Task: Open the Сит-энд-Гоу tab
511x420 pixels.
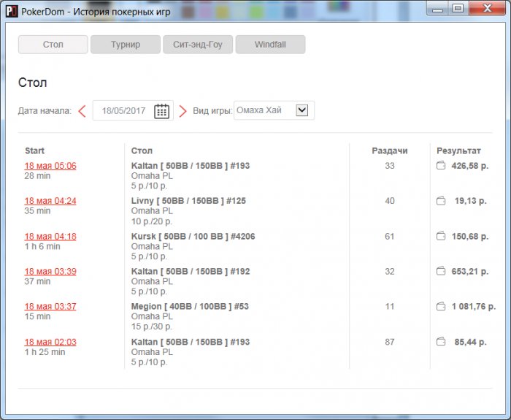Action: click(198, 45)
